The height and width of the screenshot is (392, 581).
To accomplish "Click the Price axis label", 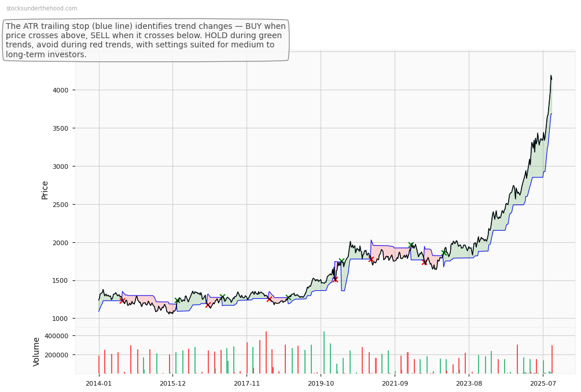I will pos(45,190).
